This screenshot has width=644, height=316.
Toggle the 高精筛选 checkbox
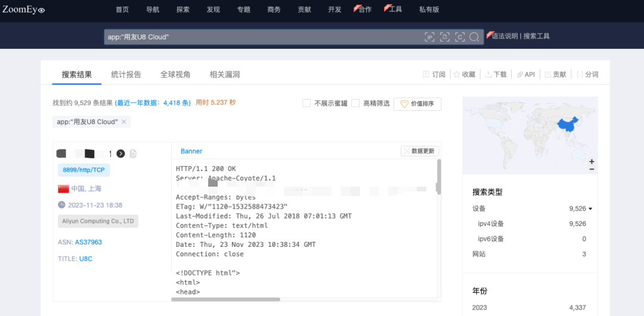point(355,103)
